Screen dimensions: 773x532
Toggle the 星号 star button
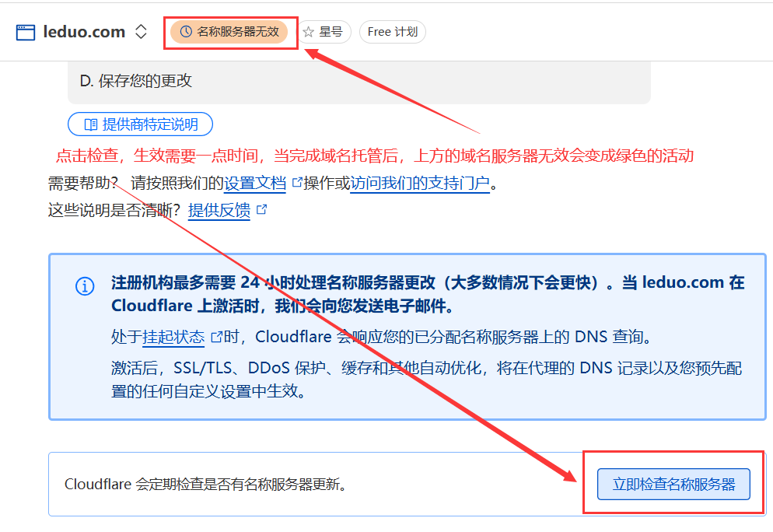324,32
